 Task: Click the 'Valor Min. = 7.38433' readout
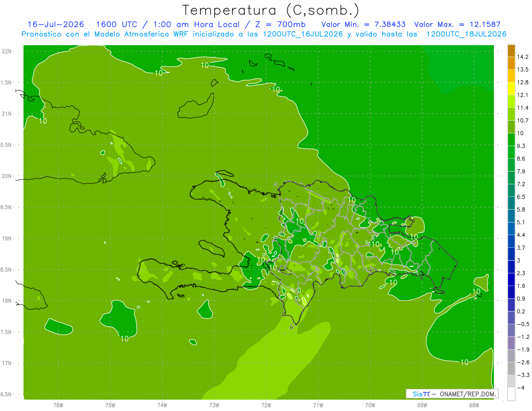(363, 24)
